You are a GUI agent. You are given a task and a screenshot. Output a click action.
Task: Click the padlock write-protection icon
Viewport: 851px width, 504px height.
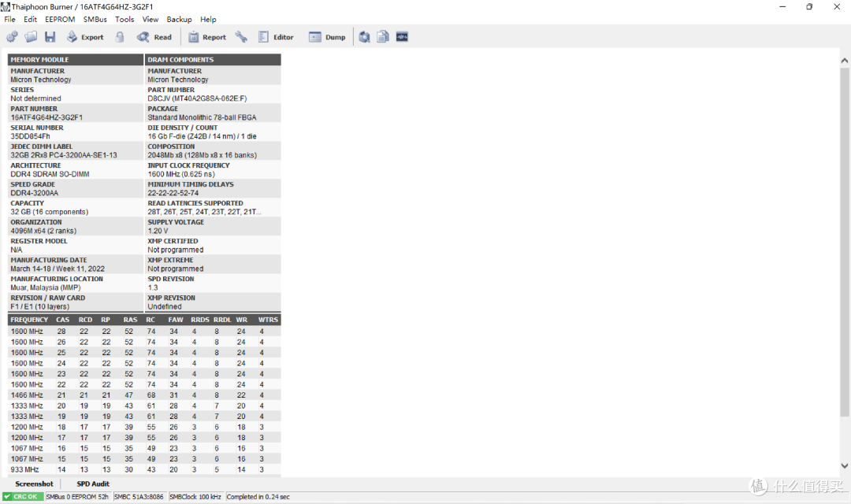point(120,37)
